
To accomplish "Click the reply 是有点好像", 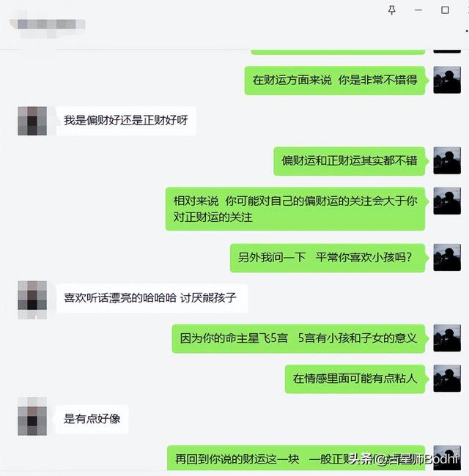I will point(92,419).
